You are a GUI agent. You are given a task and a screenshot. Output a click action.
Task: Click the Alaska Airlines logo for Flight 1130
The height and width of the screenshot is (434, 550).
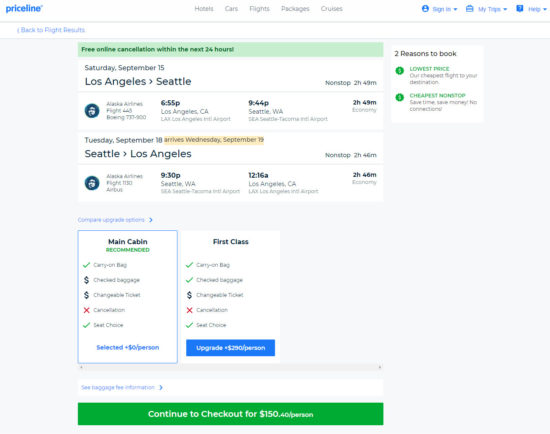(x=92, y=183)
